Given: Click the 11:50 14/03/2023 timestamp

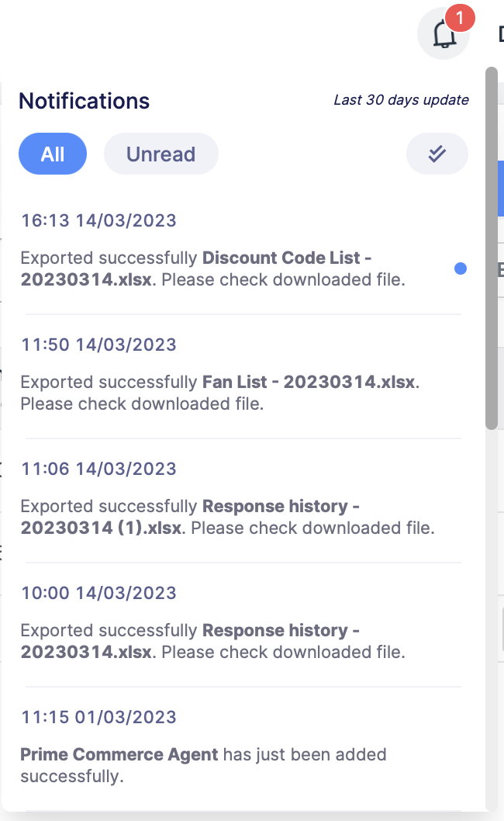Looking at the screenshot, I should [x=98, y=345].
